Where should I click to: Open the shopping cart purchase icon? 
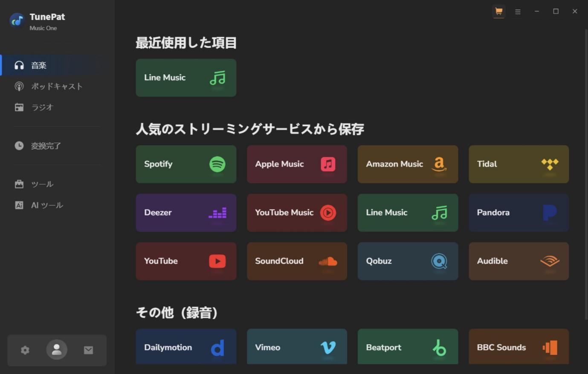click(x=498, y=12)
